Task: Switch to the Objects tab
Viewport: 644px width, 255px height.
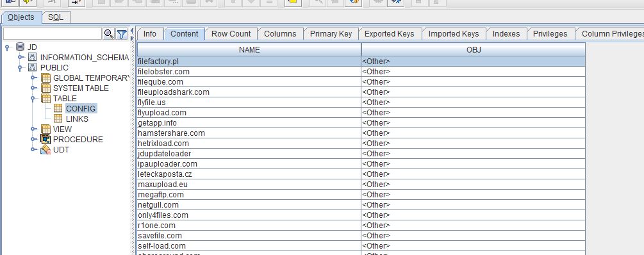Action: [x=21, y=17]
